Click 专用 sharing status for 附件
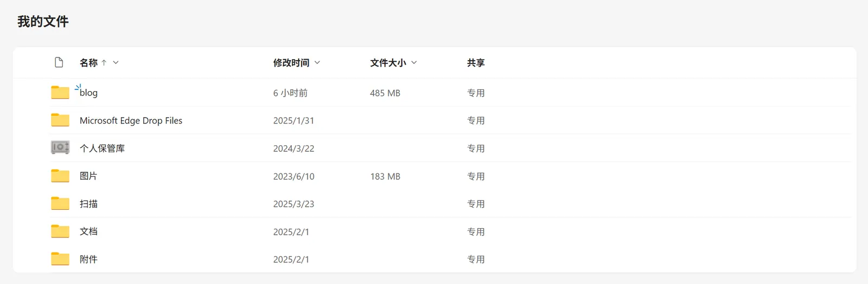 476,260
